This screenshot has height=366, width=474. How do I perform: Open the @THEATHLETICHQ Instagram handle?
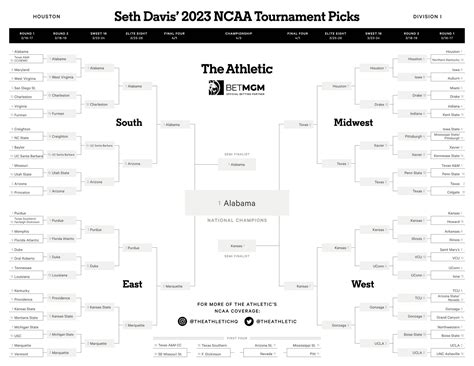[x=214, y=321]
